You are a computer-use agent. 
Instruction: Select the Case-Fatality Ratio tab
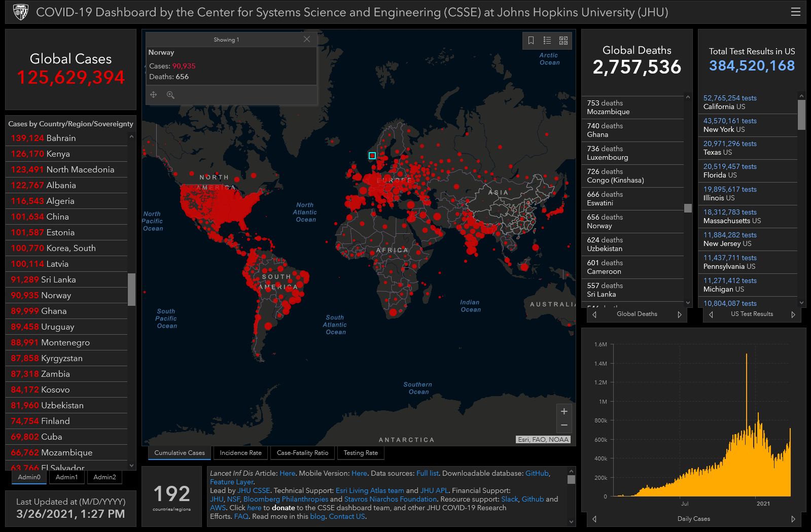(303, 453)
